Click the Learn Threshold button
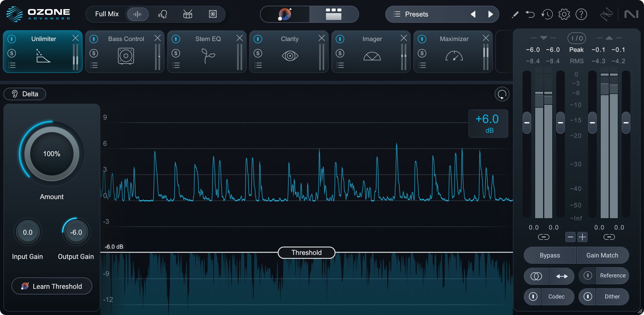This screenshot has height=315, width=644. click(52, 286)
